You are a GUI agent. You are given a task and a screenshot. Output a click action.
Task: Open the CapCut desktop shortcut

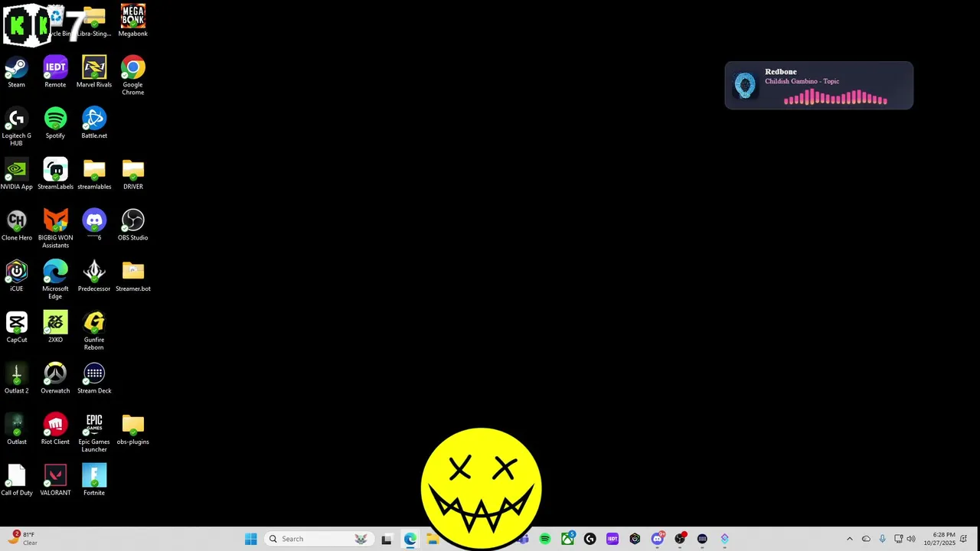point(16,327)
